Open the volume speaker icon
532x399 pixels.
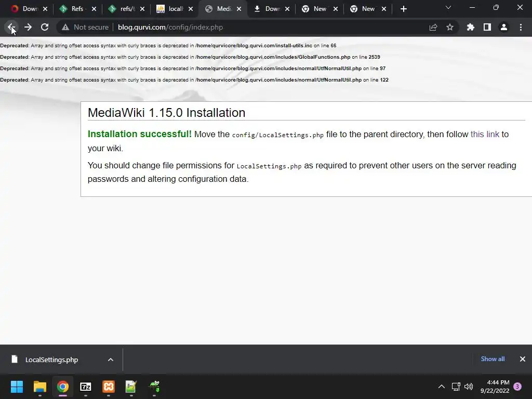(469, 387)
